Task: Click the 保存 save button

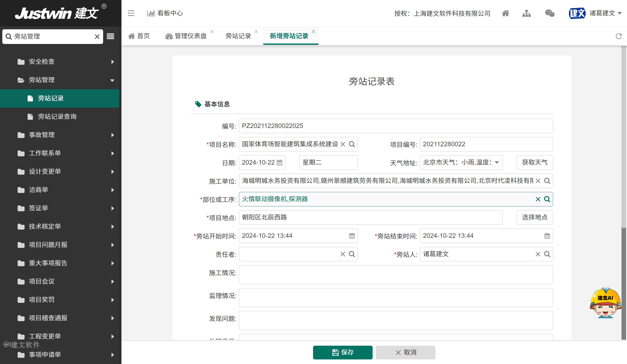Action: point(343,352)
